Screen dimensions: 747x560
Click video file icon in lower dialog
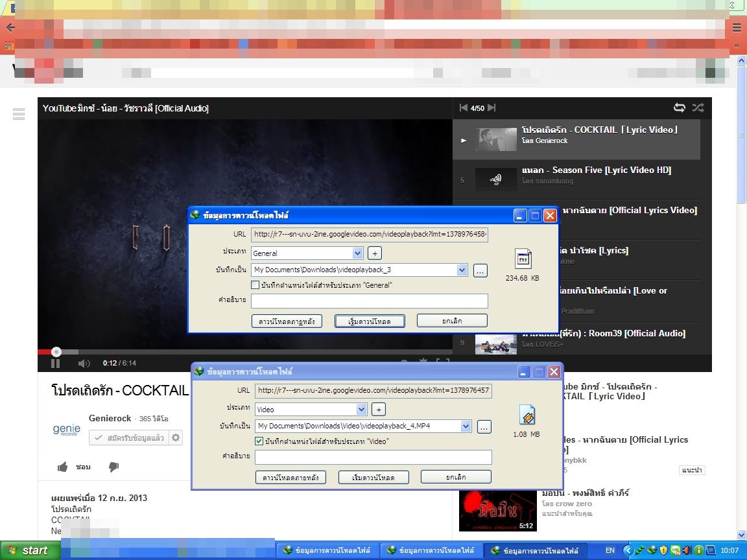pyautogui.click(x=527, y=415)
